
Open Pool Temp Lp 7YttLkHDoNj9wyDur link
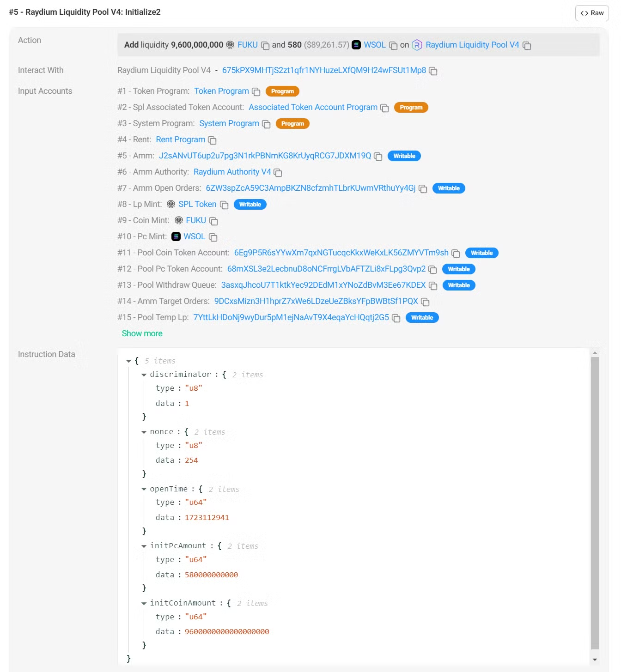click(x=291, y=317)
